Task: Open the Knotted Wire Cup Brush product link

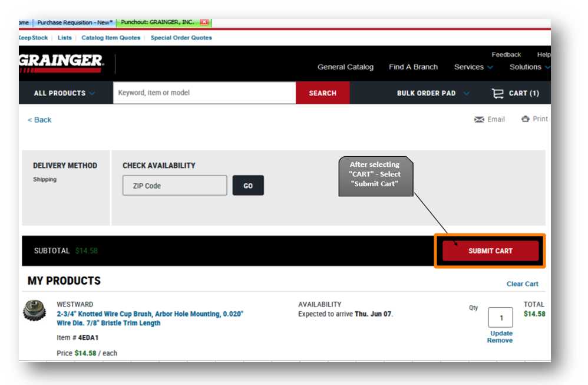Action: point(150,318)
